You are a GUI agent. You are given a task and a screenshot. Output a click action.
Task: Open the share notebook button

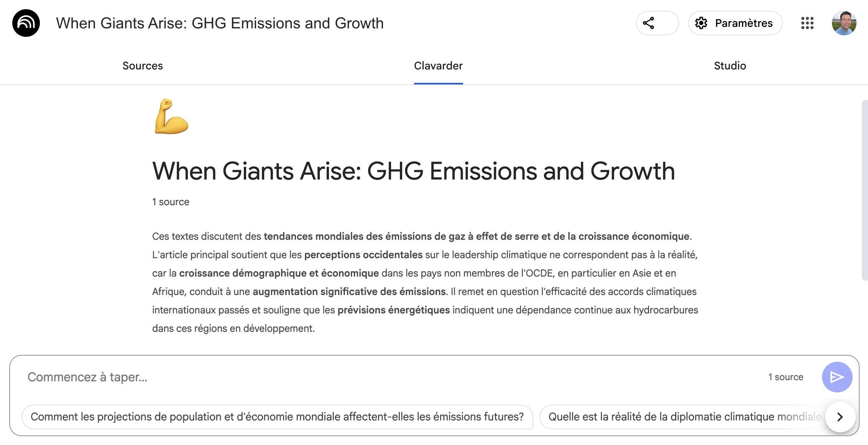tap(657, 23)
